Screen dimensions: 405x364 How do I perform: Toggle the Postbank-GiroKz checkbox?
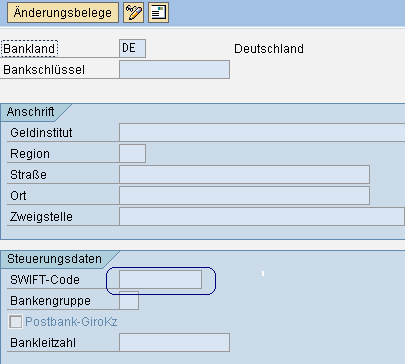[16, 322]
